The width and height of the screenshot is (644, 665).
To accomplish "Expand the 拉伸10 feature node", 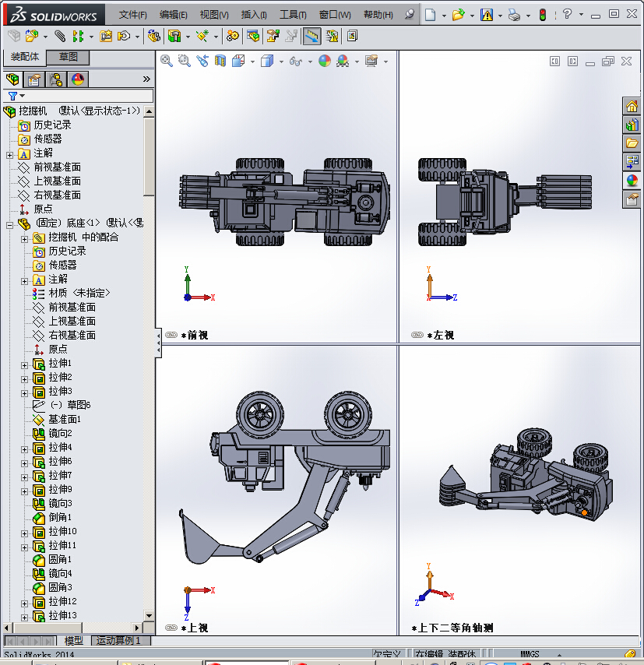I will [x=25, y=533].
